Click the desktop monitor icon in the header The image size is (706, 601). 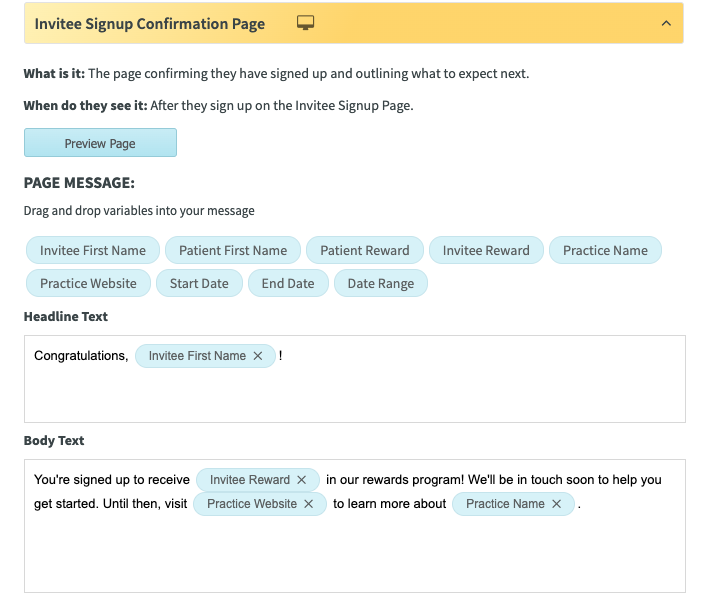(305, 23)
